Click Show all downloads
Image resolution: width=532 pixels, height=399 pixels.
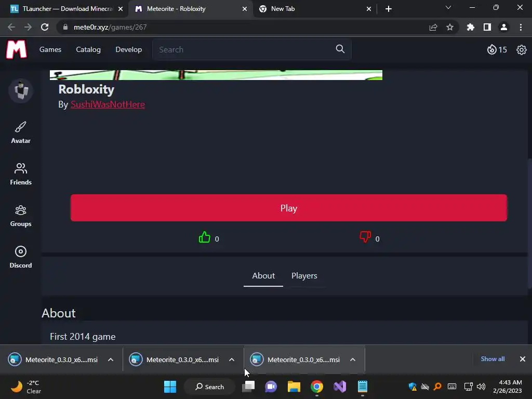[x=493, y=359]
